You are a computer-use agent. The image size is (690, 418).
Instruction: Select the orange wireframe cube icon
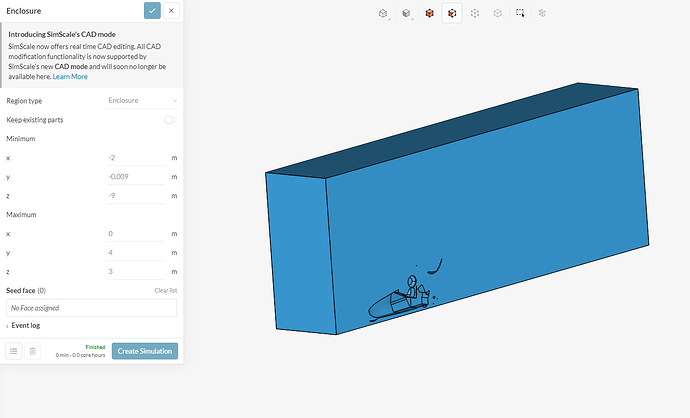pyautogui.click(x=497, y=14)
